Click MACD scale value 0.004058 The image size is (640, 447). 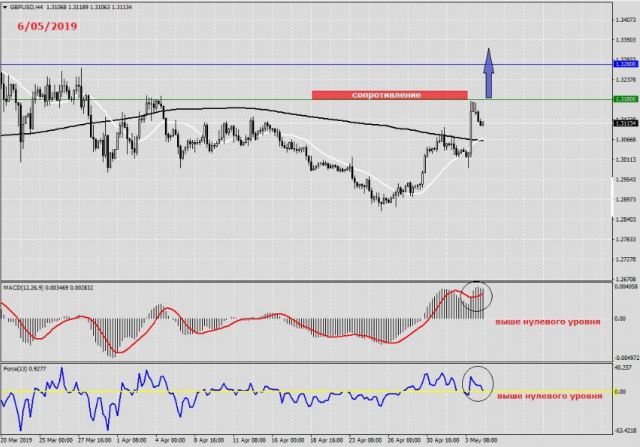click(626, 287)
